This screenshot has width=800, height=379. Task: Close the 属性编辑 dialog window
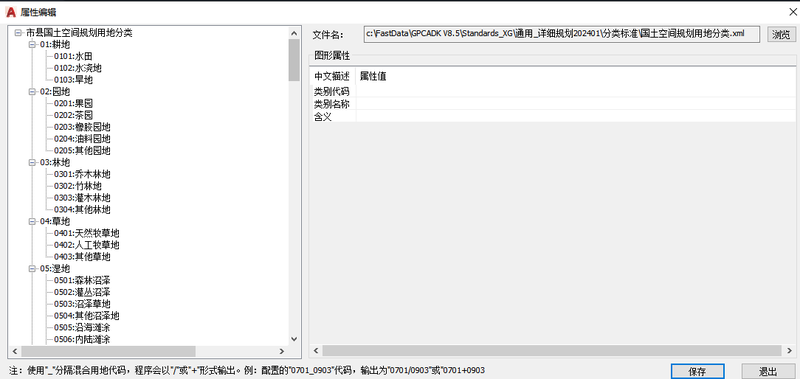tap(792, 11)
